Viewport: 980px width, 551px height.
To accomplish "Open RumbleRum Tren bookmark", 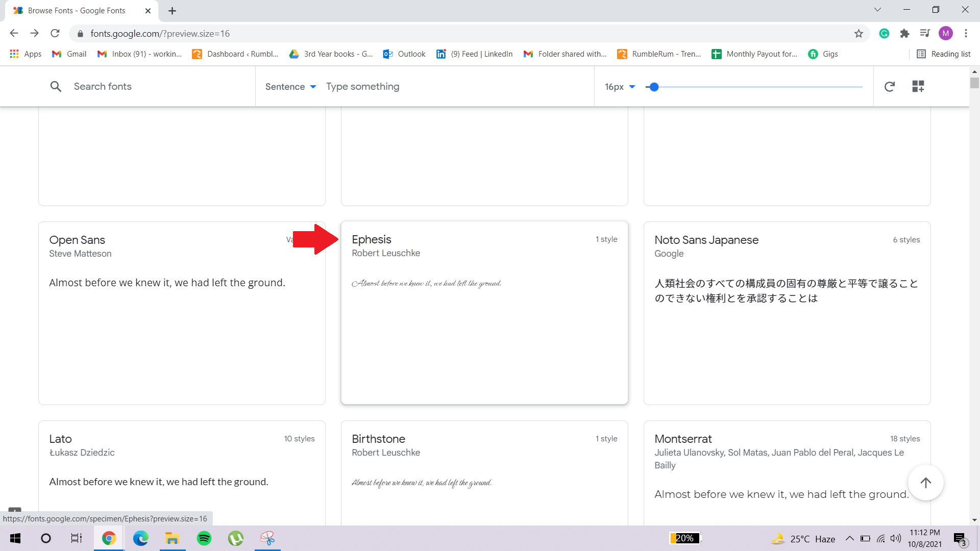I will pyautogui.click(x=659, y=54).
